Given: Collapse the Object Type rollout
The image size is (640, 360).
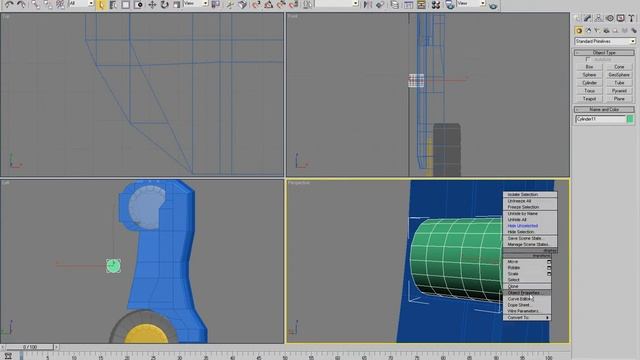Looking at the screenshot, I should [604, 53].
